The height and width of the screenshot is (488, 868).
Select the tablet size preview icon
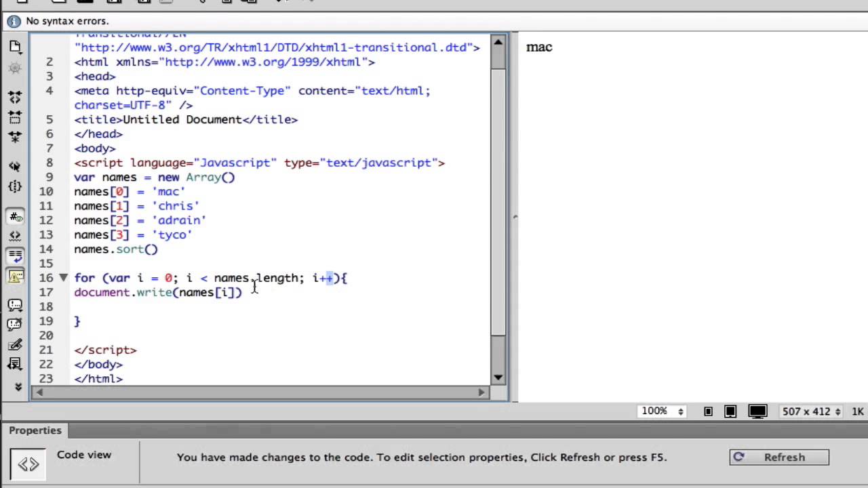[730, 411]
